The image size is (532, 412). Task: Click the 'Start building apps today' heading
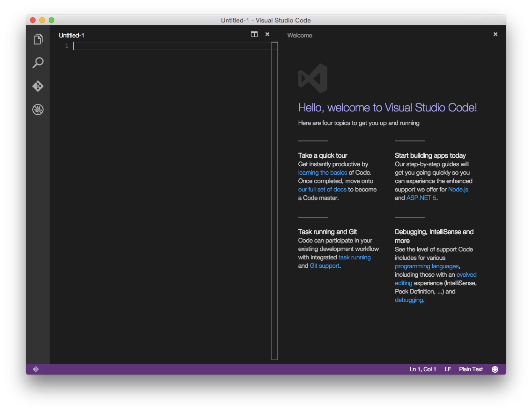click(430, 155)
